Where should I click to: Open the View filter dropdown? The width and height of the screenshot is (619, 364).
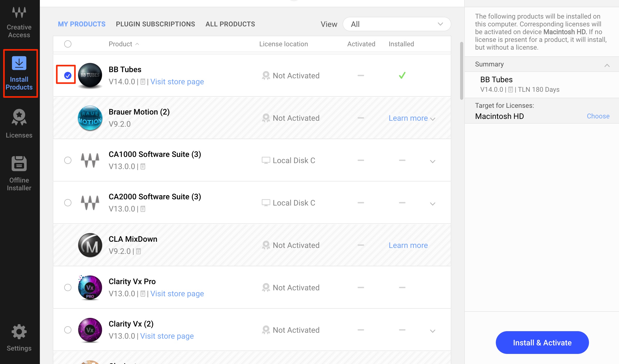pos(397,24)
